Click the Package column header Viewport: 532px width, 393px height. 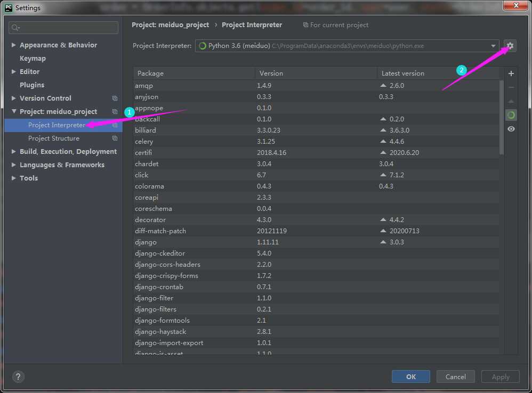pos(194,73)
